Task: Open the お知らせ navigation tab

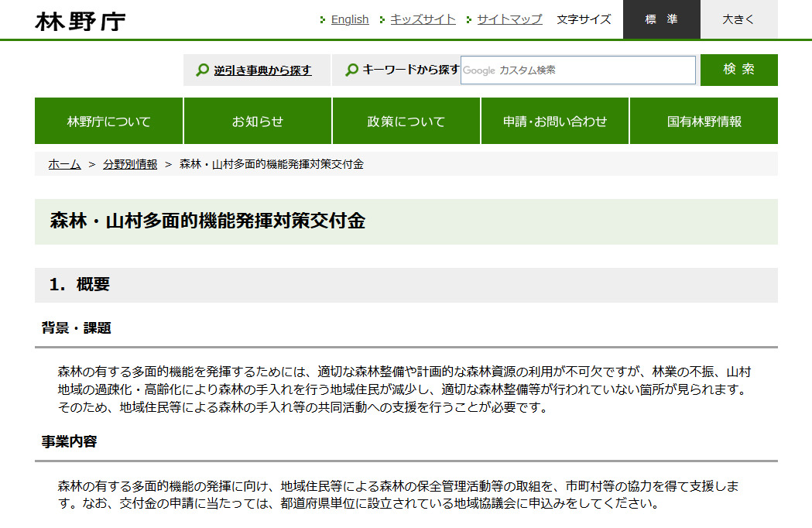Action: 258,122
